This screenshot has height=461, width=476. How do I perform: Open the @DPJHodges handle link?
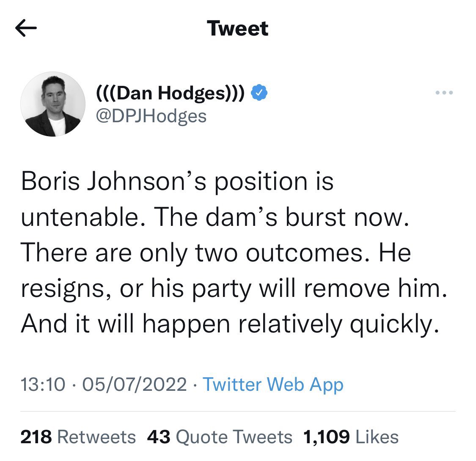tap(151, 115)
